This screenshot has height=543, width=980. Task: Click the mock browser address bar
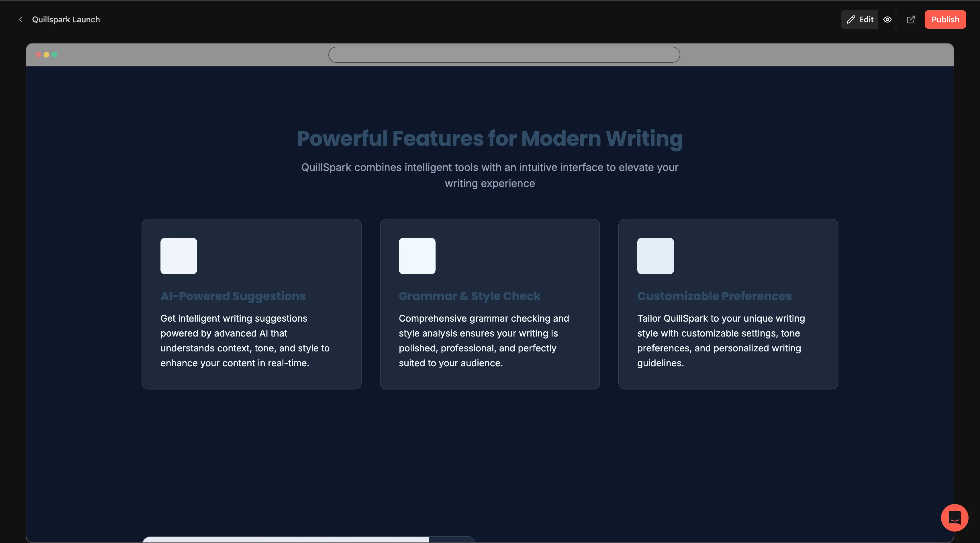504,55
